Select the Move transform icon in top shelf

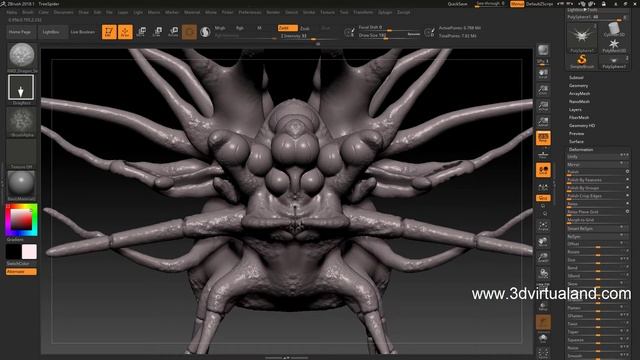141,32
